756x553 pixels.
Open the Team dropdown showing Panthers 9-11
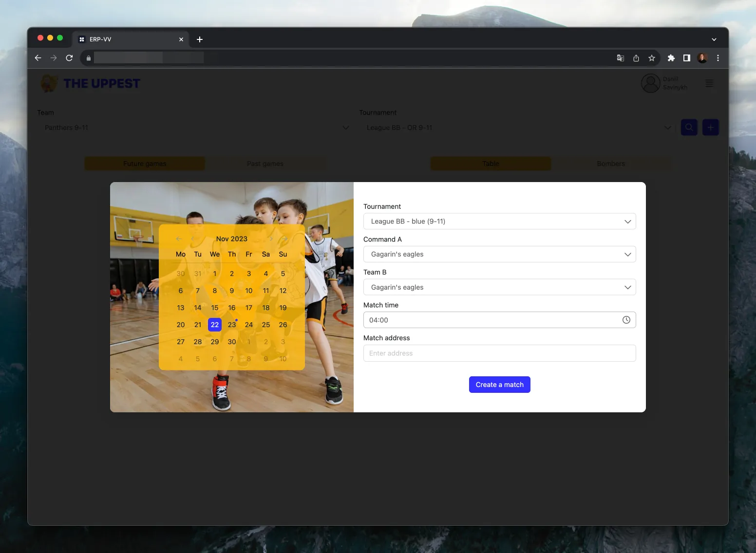[195, 127]
